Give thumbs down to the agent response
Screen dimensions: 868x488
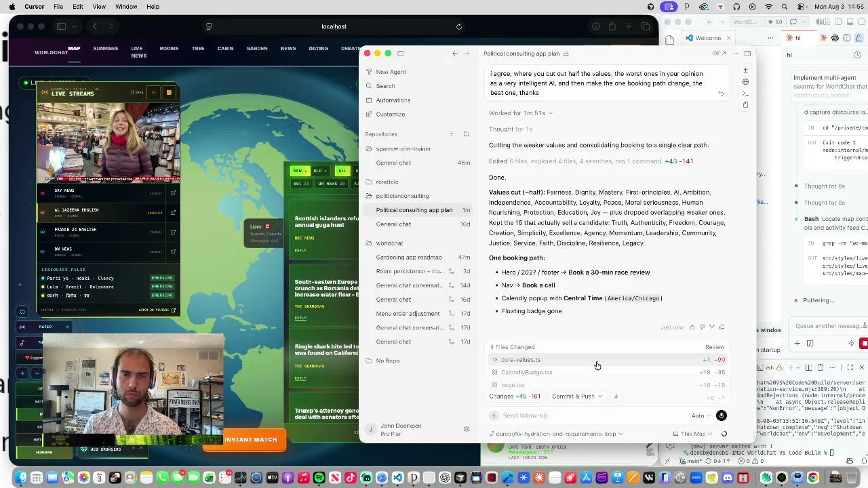pos(702,327)
